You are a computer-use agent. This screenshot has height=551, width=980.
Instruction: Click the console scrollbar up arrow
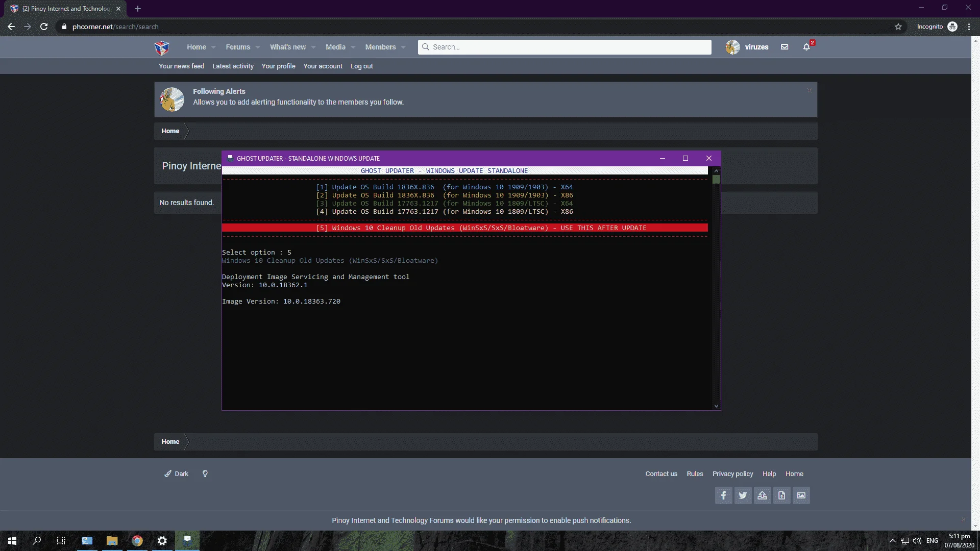coord(716,171)
